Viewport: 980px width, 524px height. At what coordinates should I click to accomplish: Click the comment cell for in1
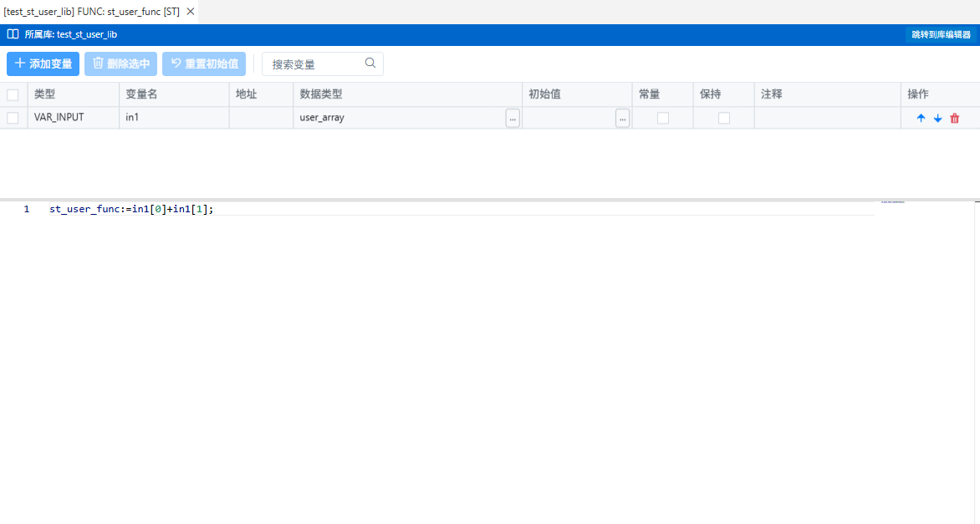pyautogui.click(x=828, y=117)
